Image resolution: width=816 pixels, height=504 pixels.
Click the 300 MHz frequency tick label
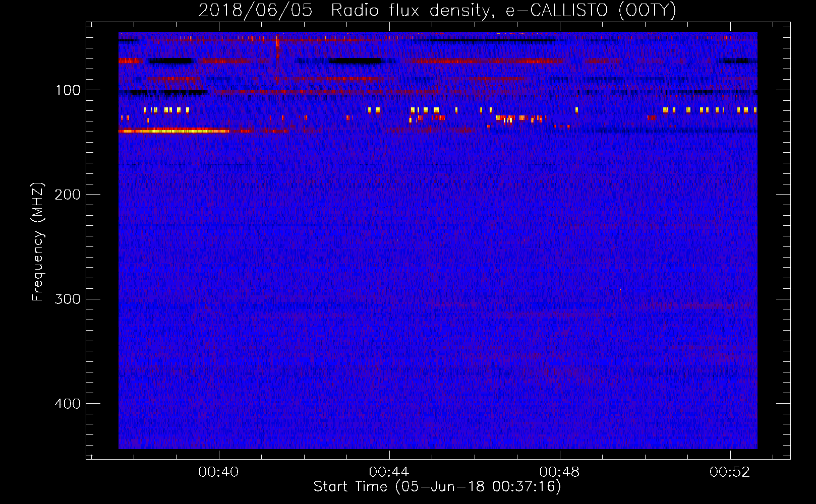click(68, 299)
